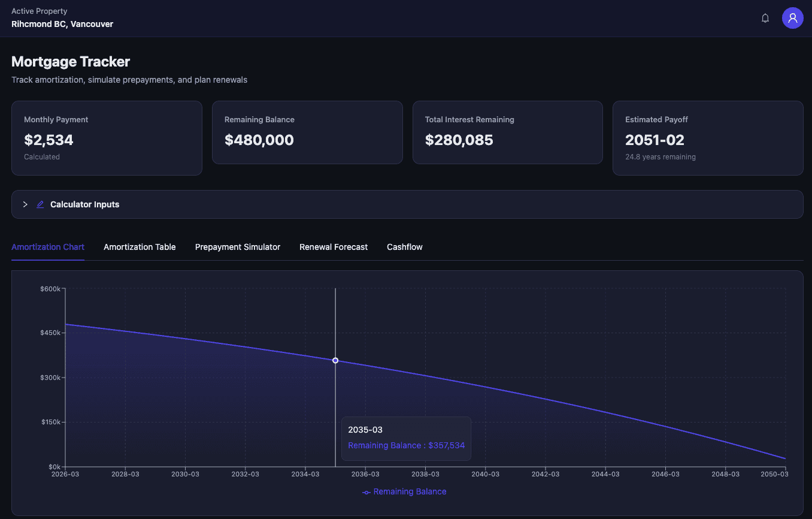This screenshot has width=812, height=519.
Task: Go to the Renewal Forecast tab
Action: coord(334,247)
